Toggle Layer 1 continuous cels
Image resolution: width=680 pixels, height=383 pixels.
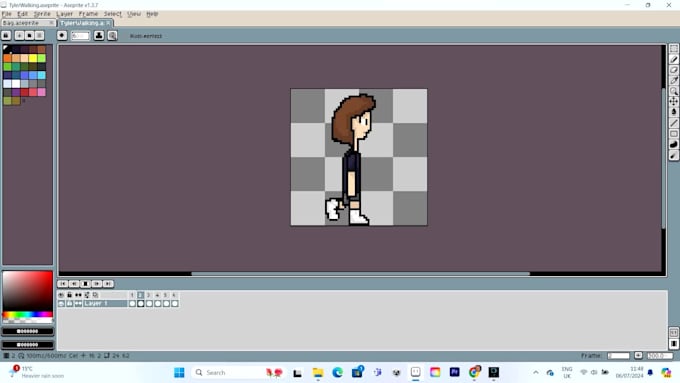coord(78,304)
